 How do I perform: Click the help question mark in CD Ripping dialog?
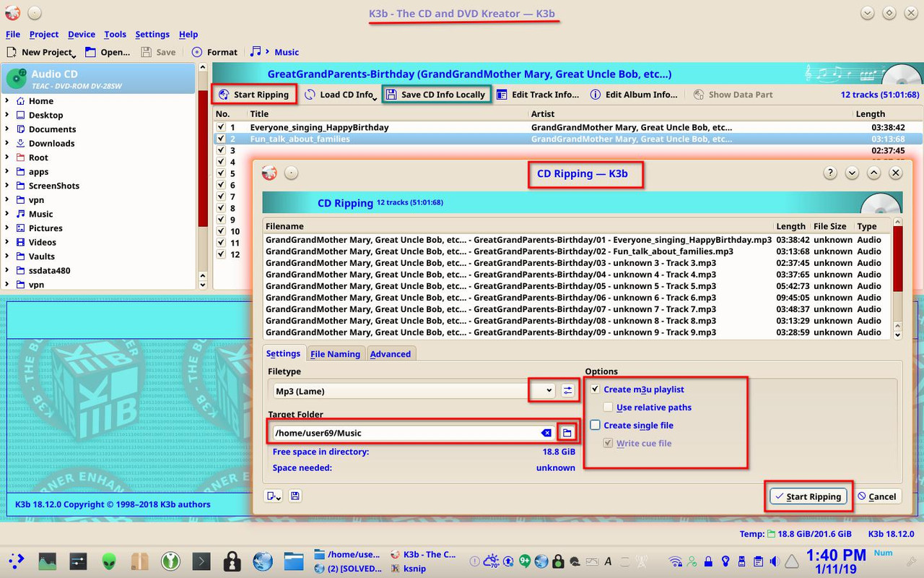point(830,173)
